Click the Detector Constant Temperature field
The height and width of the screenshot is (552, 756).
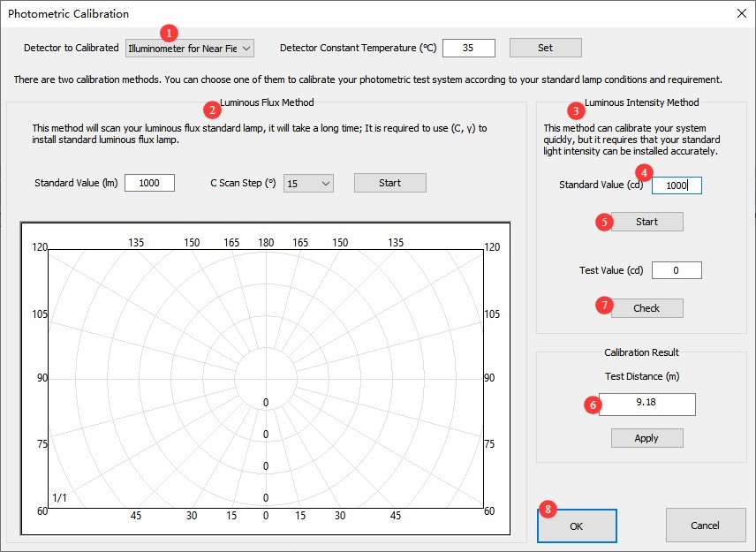tap(469, 48)
